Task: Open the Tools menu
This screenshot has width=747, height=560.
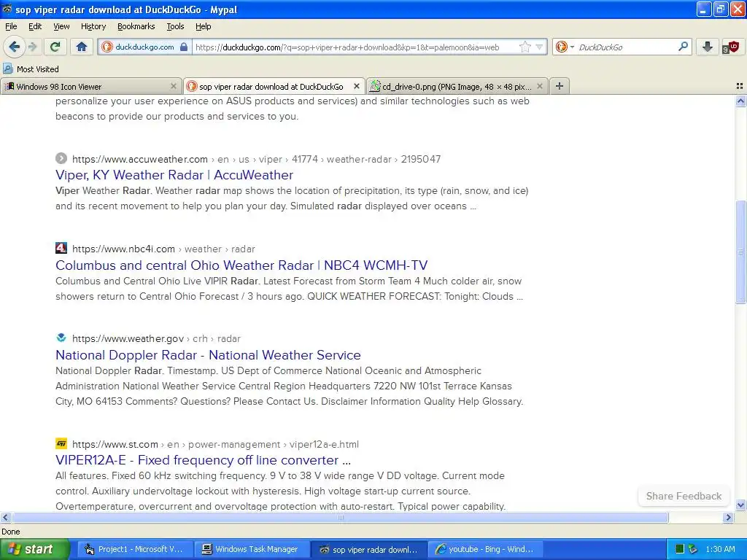Action: pyautogui.click(x=175, y=26)
